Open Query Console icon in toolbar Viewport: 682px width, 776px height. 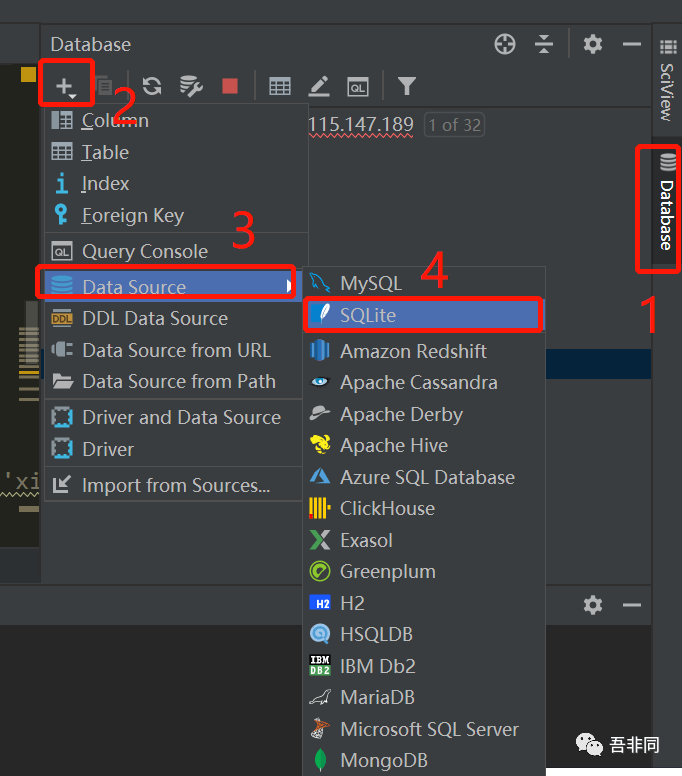[x=358, y=87]
